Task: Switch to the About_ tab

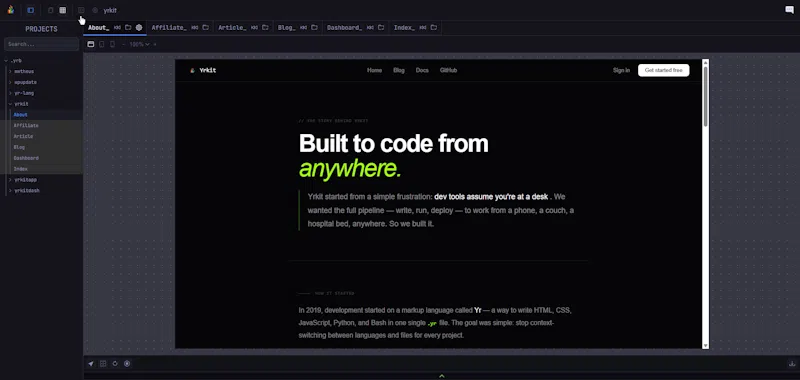Action: pos(99,28)
